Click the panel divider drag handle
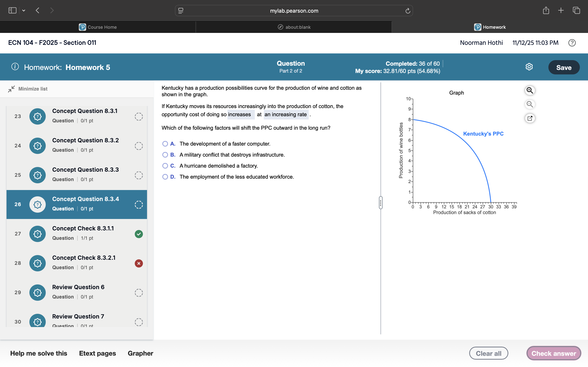The height and width of the screenshot is (367, 588). click(381, 203)
